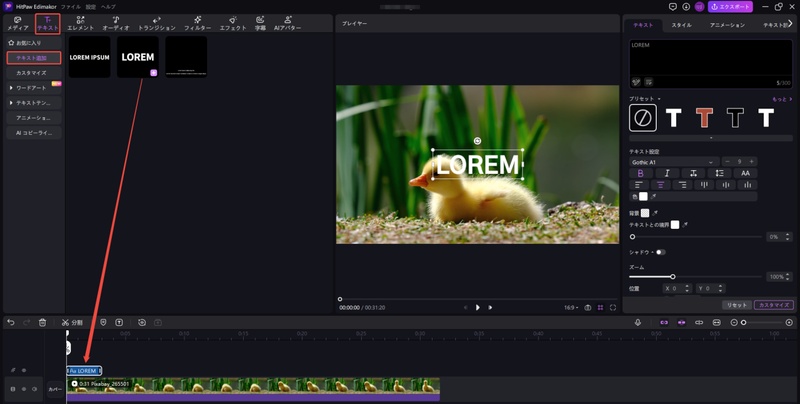Open the アニメーショ... sidebar category
800x404 pixels.
point(34,118)
